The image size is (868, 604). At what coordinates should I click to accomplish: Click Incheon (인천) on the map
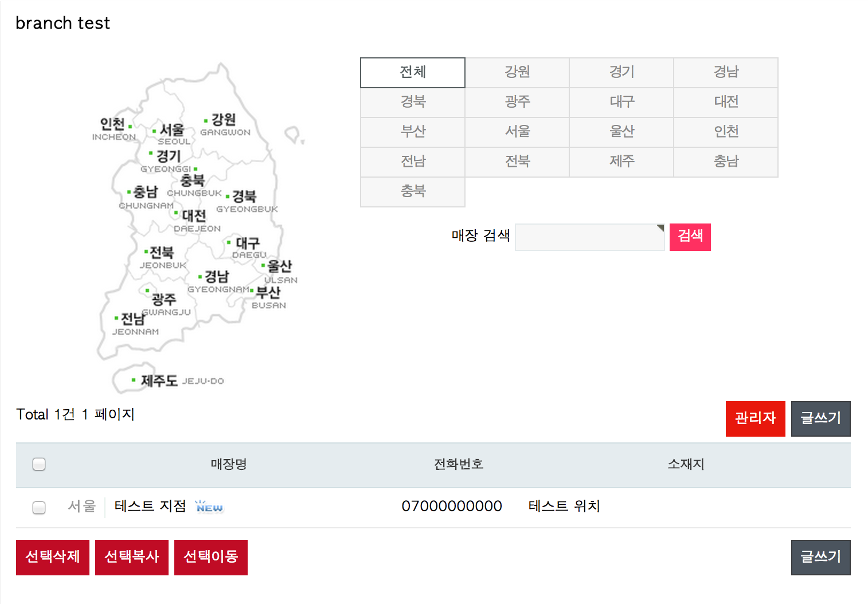[112, 124]
